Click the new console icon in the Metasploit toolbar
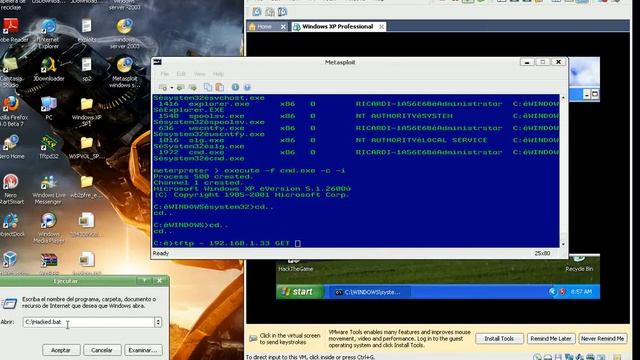 click(x=163, y=87)
